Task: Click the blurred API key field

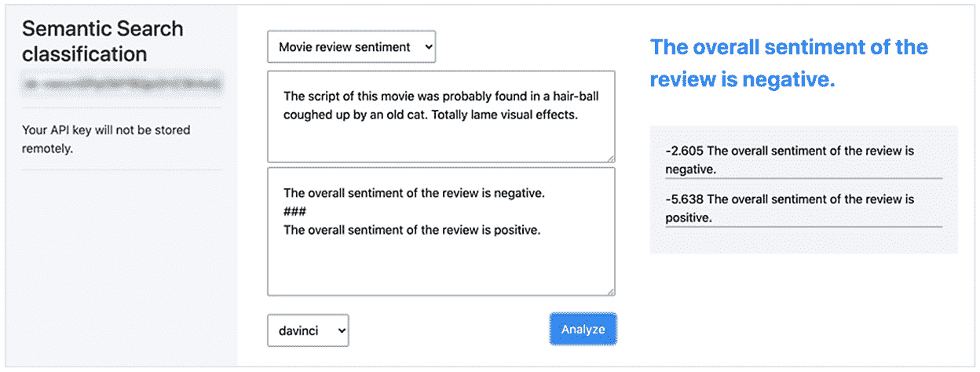Action: tap(122, 82)
